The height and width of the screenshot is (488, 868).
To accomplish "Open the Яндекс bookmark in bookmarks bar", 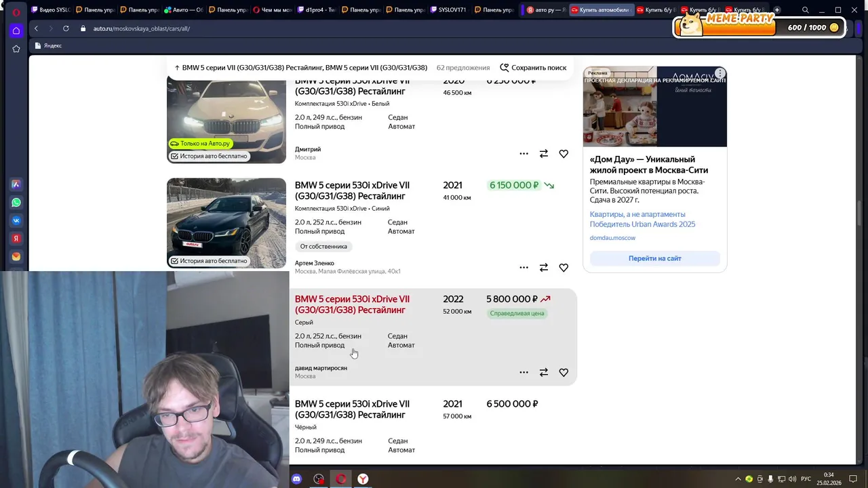I will pos(48,45).
